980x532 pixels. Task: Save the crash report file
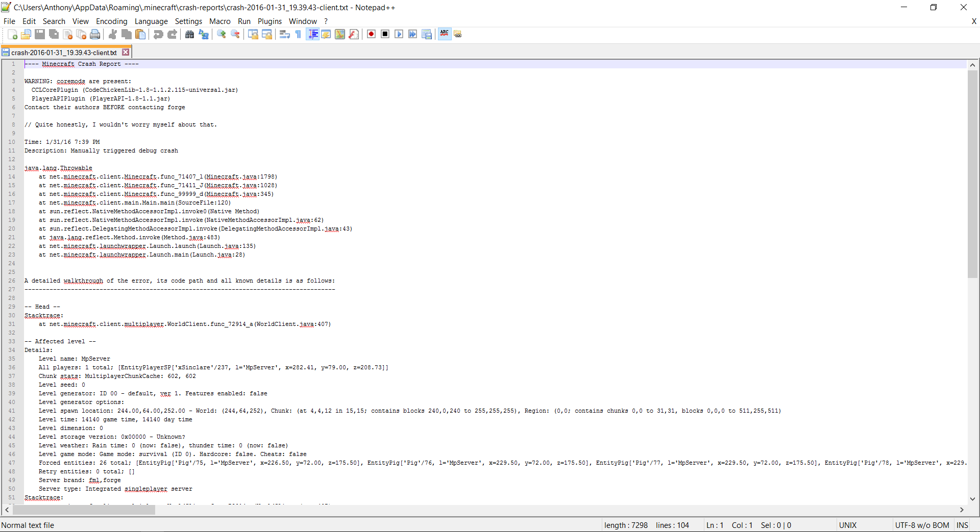pos(39,34)
